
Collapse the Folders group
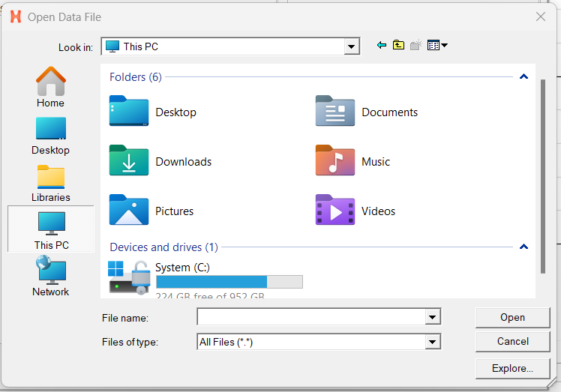click(523, 76)
